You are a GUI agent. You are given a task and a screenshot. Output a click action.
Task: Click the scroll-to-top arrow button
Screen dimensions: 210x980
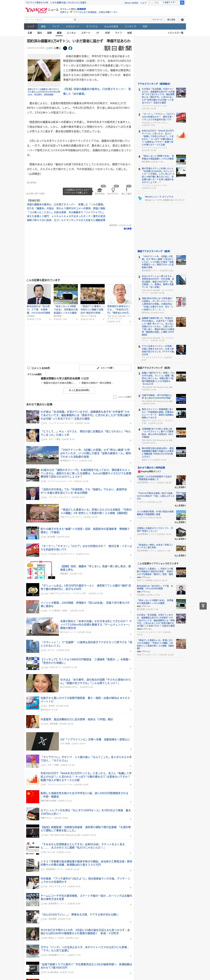(203, 606)
